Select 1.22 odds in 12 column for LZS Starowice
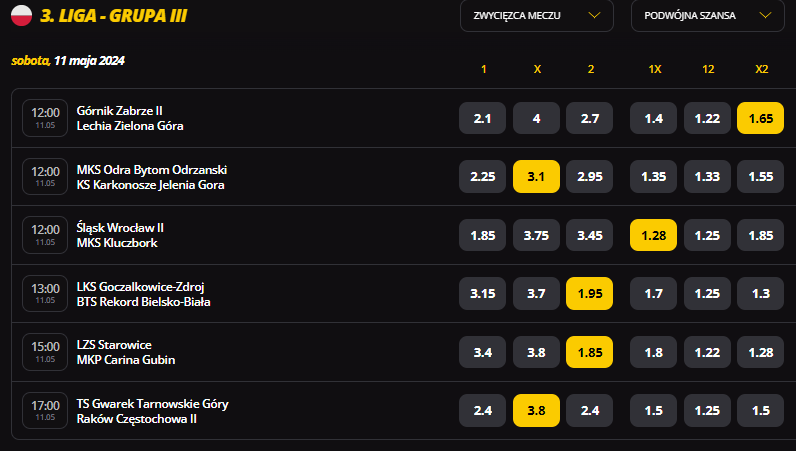The height and width of the screenshot is (451, 796). (707, 352)
